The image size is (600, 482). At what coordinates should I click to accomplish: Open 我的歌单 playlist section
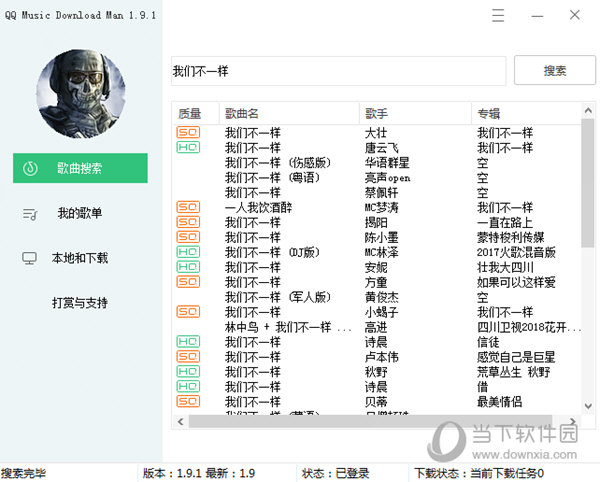pos(80,213)
